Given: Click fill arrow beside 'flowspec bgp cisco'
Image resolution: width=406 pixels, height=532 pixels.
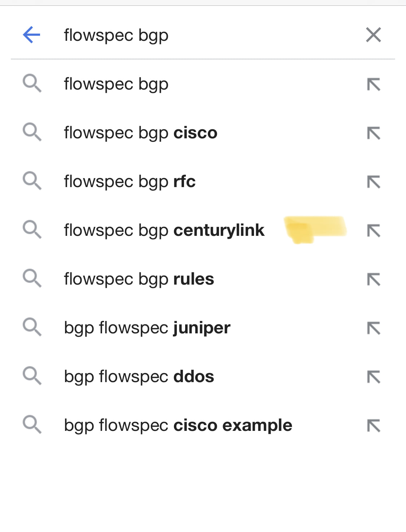Looking at the screenshot, I should pyautogui.click(x=374, y=133).
